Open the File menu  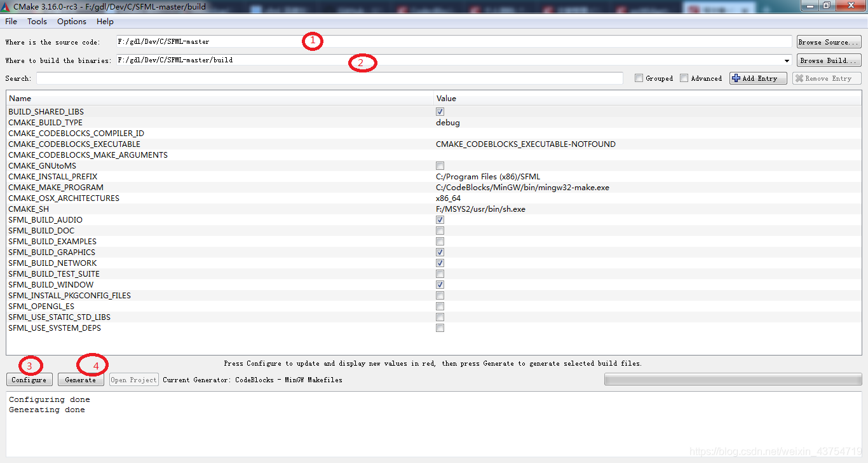(11, 22)
